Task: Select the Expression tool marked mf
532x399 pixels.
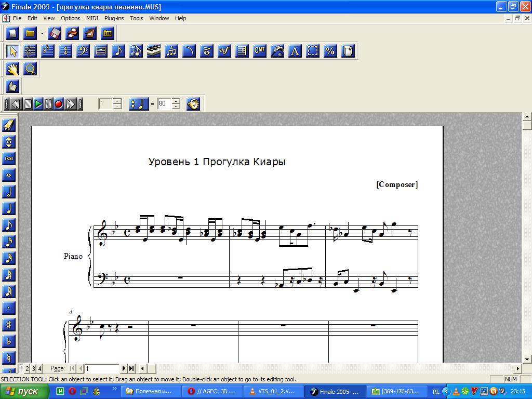Action: pos(224,51)
